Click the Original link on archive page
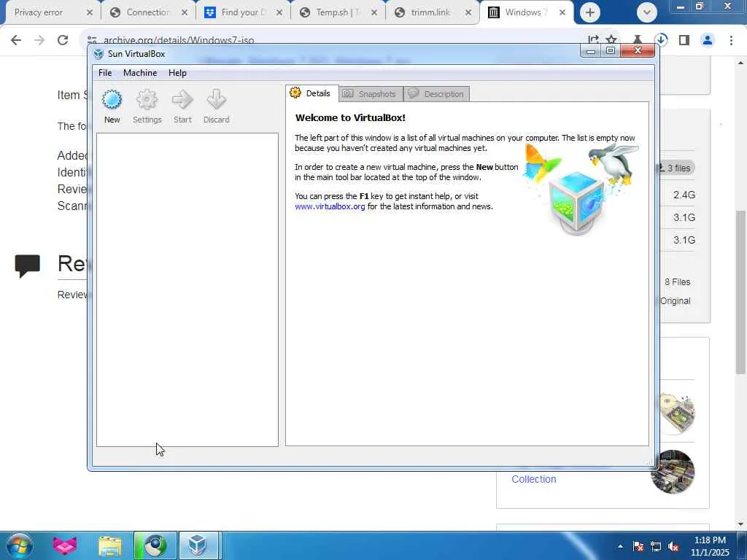The image size is (747, 560). coord(676,301)
